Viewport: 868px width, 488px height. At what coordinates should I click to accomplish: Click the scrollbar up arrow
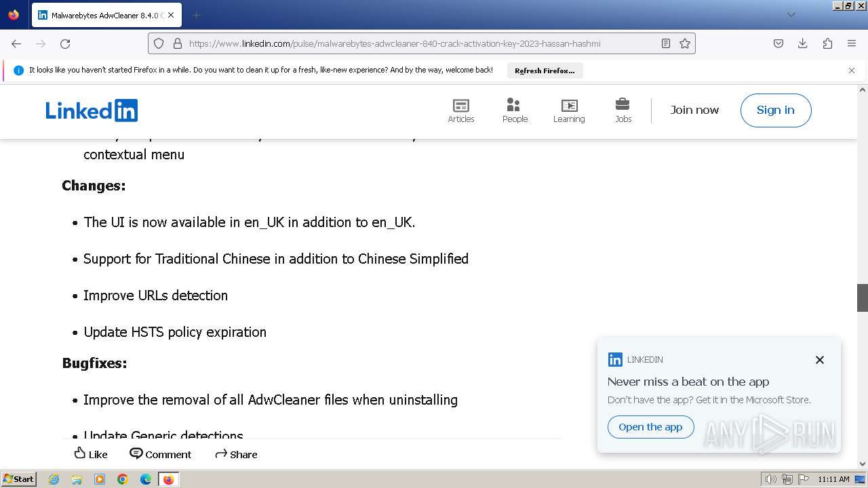click(863, 89)
